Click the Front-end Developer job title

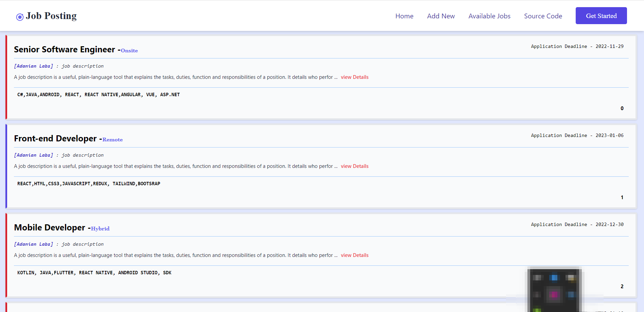55,139
